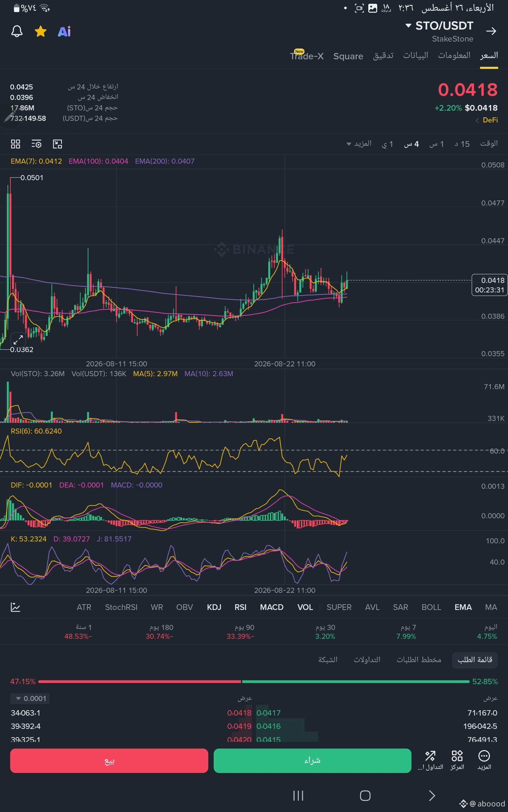Disable the EMA overlay
This screenshot has height=812, width=508.
(x=463, y=607)
